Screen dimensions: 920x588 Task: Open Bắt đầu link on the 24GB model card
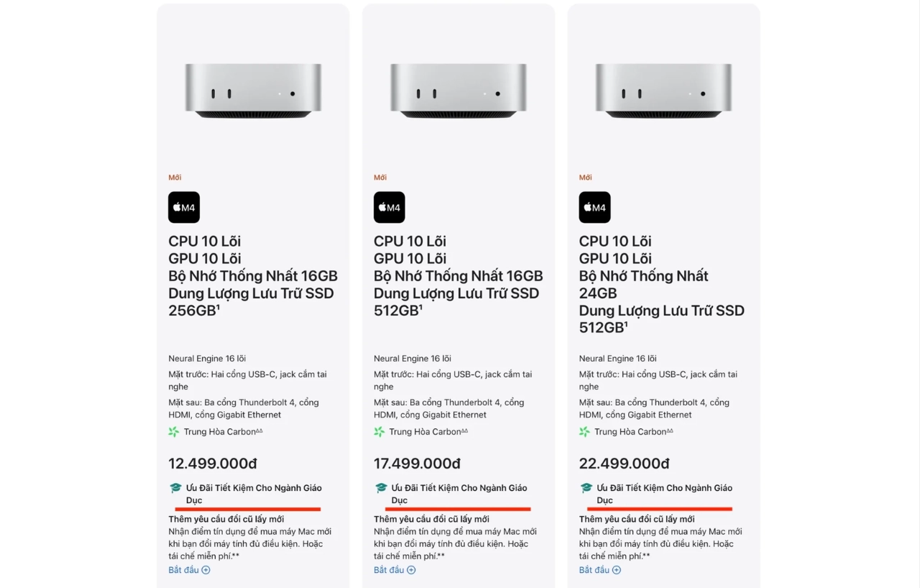(x=595, y=569)
